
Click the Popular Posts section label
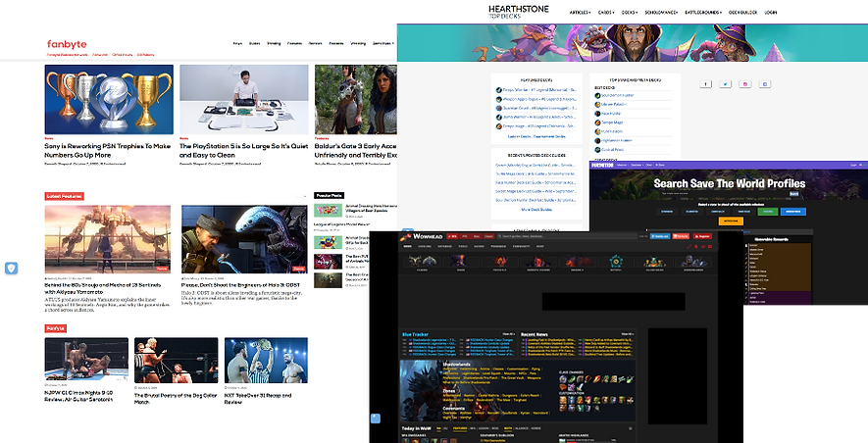pos(330,195)
